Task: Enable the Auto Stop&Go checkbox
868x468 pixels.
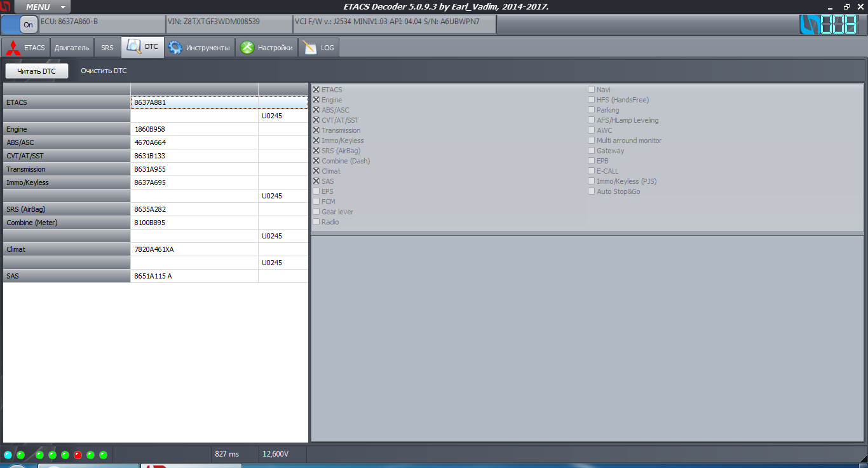Action: pyautogui.click(x=592, y=191)
